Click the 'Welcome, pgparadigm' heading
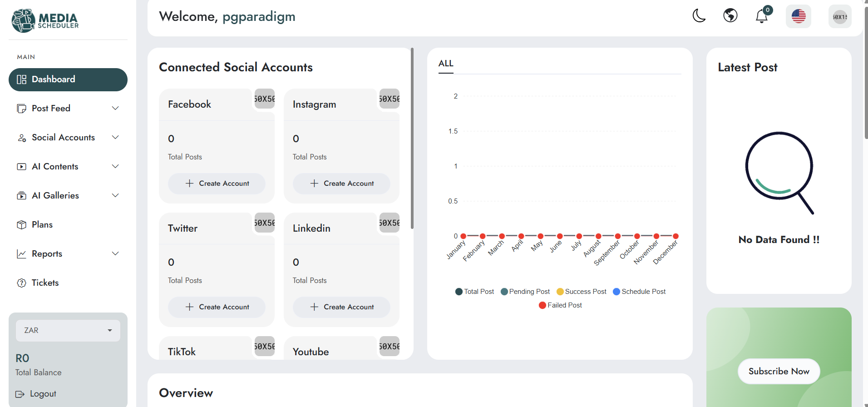 pyautogui.click(x=227, y=17)
